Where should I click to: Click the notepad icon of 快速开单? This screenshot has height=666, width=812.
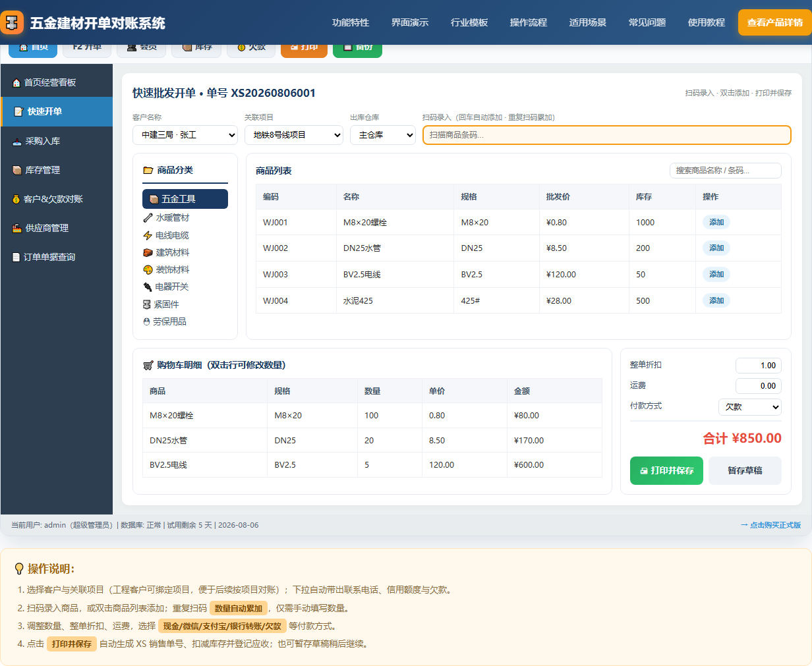tap(18, 112)
